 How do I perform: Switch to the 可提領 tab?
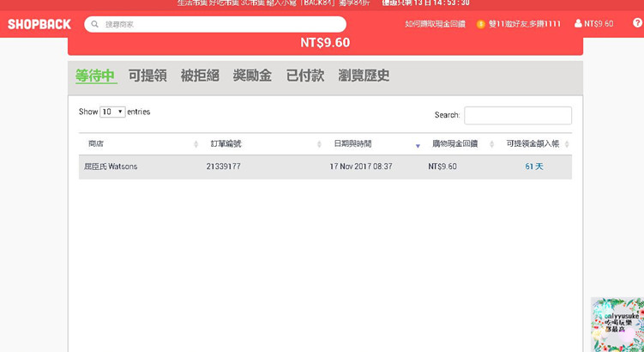147,76
